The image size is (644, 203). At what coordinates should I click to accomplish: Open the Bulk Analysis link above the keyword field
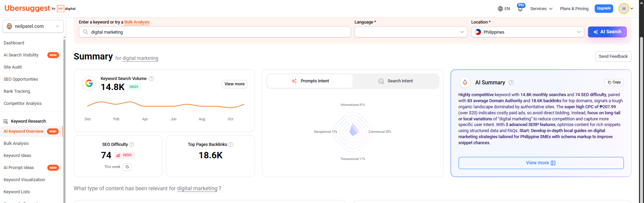[137, 22]
